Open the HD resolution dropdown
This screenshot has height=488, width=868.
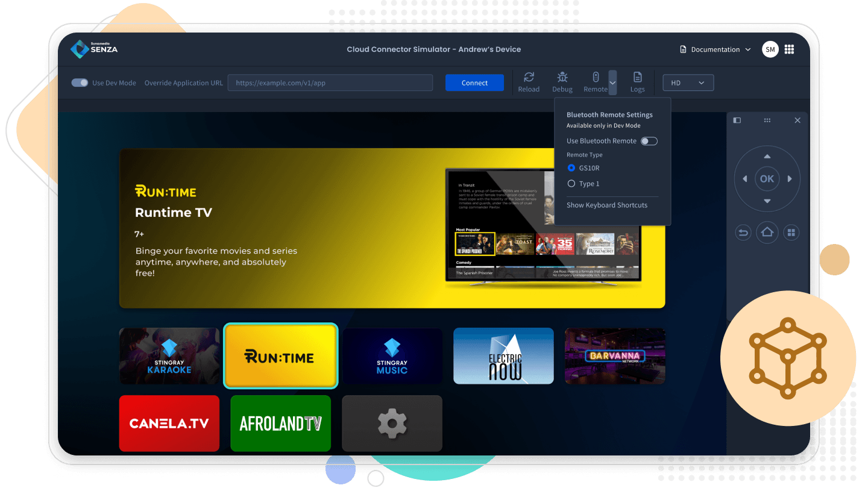[x=688, y=83]
